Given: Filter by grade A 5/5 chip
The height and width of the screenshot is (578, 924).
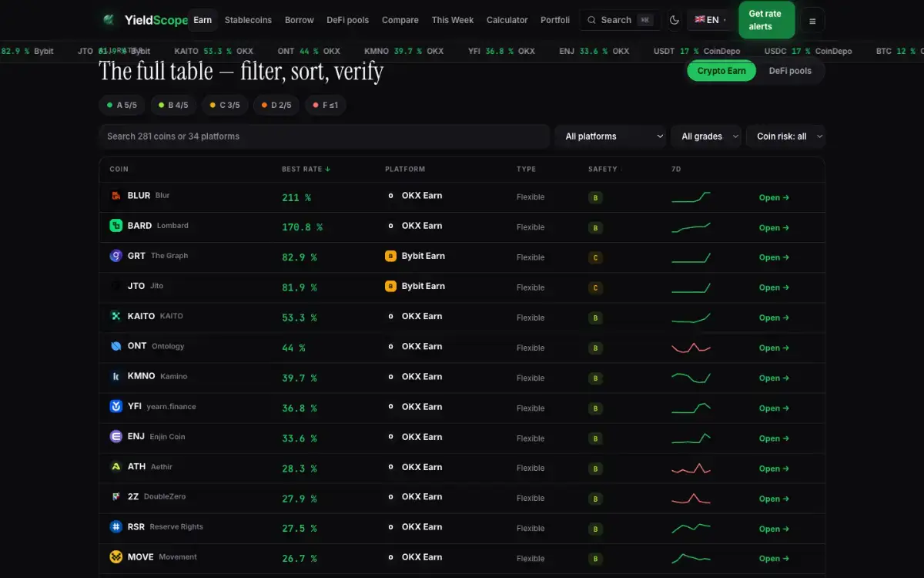Looking at the screenshot, I should coord(122,105).
